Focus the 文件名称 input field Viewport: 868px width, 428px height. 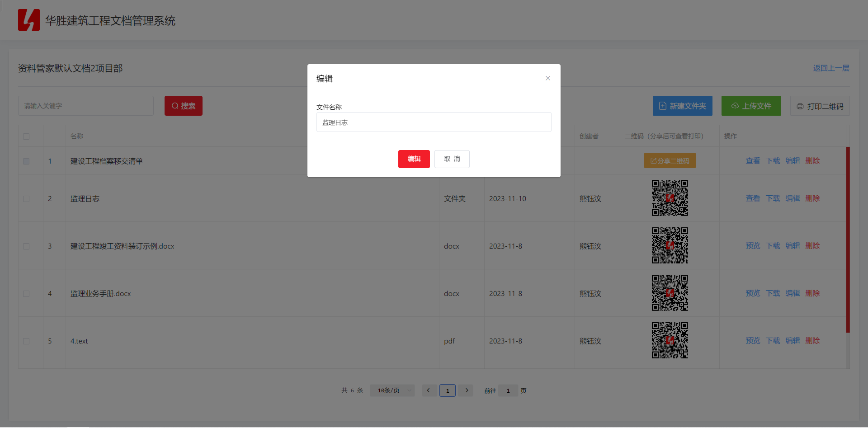coord(434,122)
